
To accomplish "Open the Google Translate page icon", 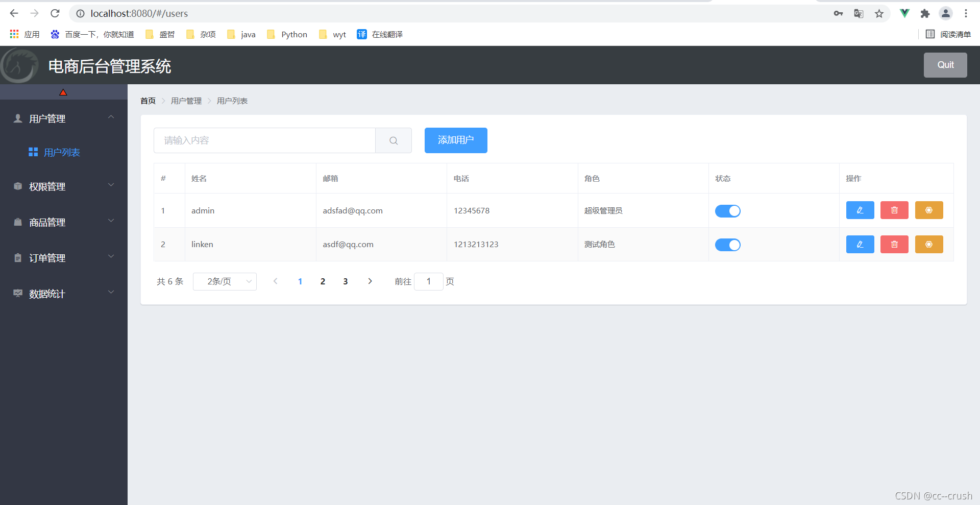I will [x=859, y=14].
